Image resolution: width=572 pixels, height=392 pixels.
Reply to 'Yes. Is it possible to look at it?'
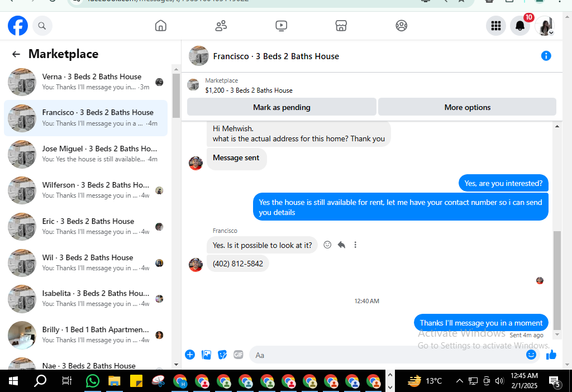(341, 245)
